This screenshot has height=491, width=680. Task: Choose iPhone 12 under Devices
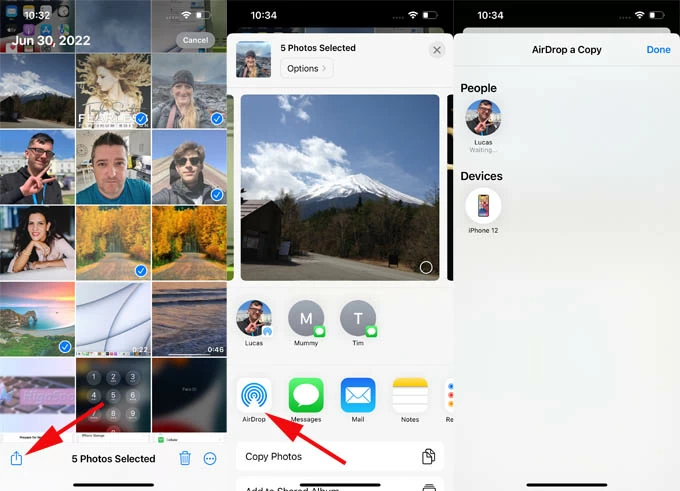pyautogui.click(x=483, y=206)
